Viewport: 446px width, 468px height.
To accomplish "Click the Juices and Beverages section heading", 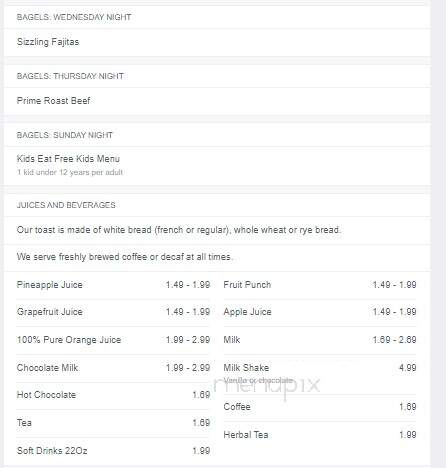I will click(66, 205).
